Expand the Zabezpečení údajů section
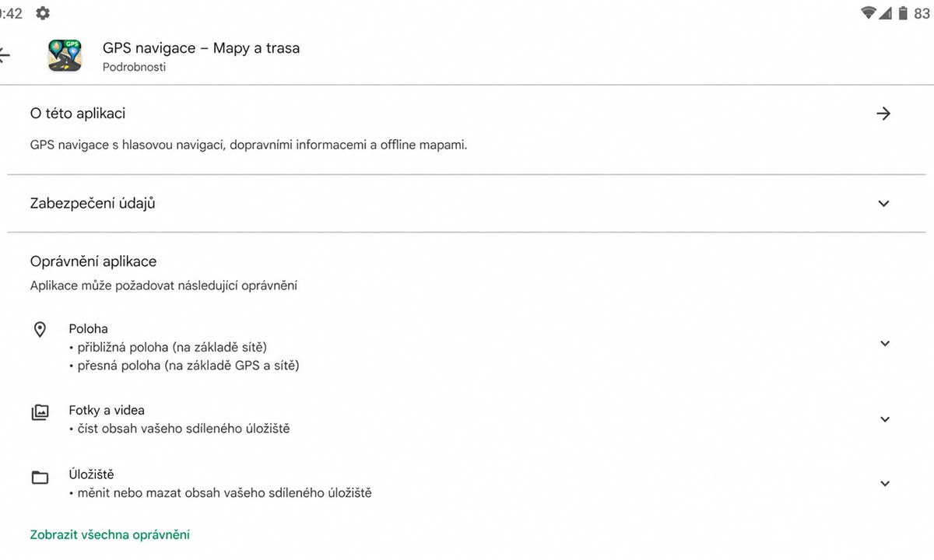 [x=883, y=204]
